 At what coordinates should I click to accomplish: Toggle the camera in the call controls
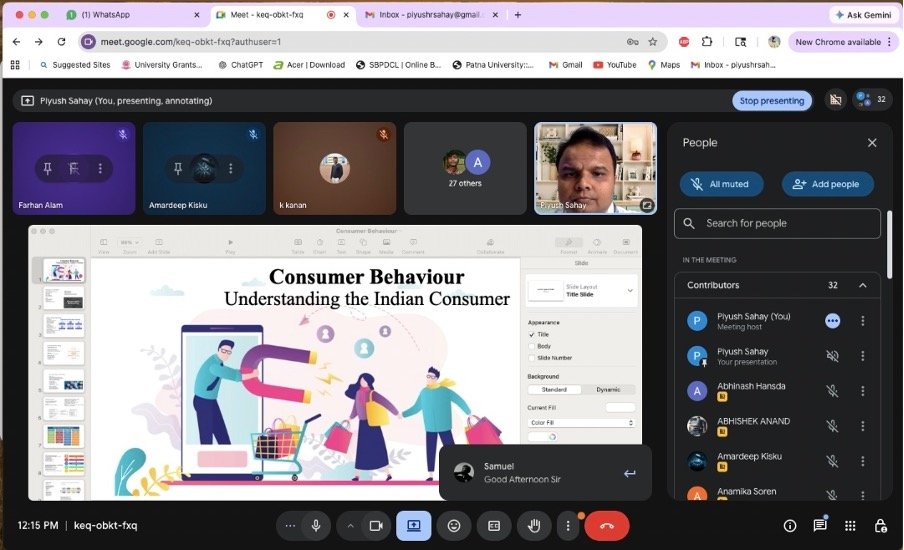(376, 526)
